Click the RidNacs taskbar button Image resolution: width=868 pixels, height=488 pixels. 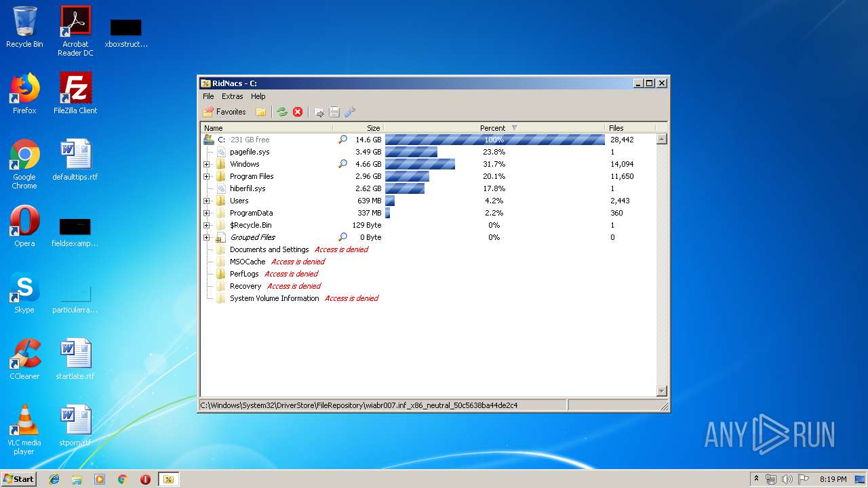coord(168,479)
